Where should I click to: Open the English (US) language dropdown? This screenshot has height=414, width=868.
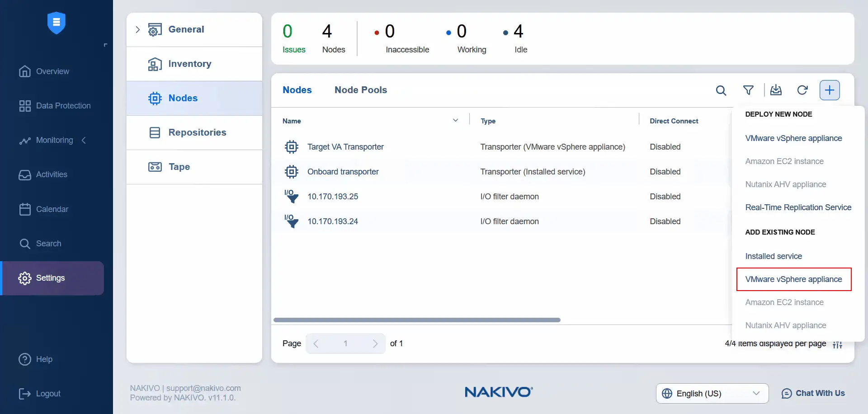(711, 393)
